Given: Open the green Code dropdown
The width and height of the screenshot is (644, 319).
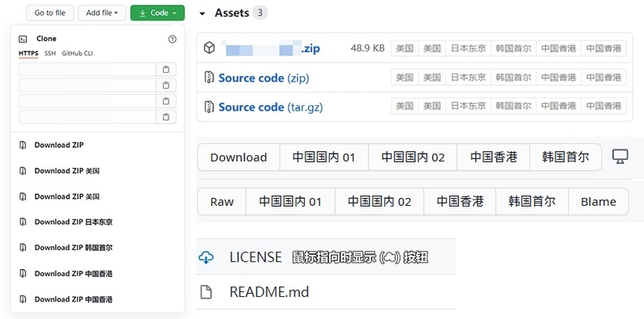Looking at the screenshot, I should click(157, 13).
